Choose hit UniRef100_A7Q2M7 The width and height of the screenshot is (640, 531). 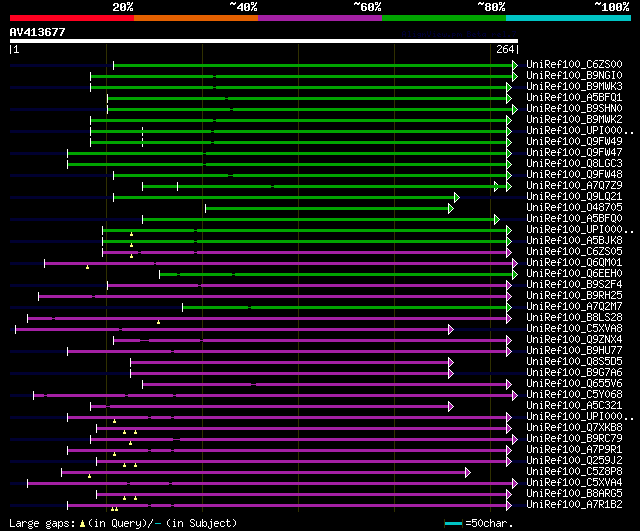click(x=574, y=307)
